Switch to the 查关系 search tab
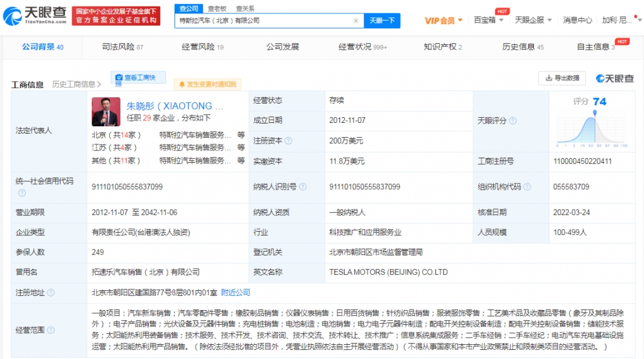Viewport: 644px width, 359px height. pyautogui.click(x=245, y=8)
